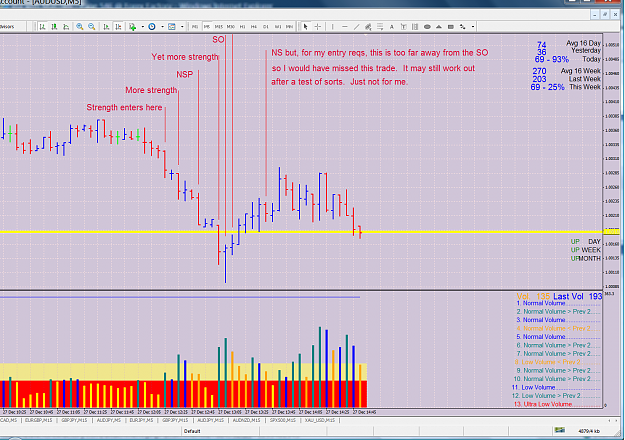The height and width of the screenshot is (440, 625).
Task: Select the 'NSP' chart label
Action: coord(185,75)
